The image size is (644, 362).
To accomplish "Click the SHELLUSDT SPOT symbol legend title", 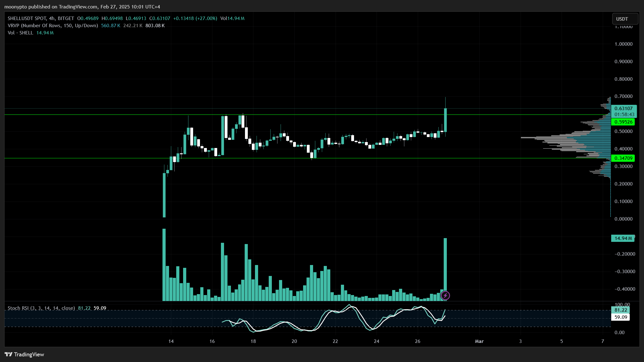I will point(41,18).
